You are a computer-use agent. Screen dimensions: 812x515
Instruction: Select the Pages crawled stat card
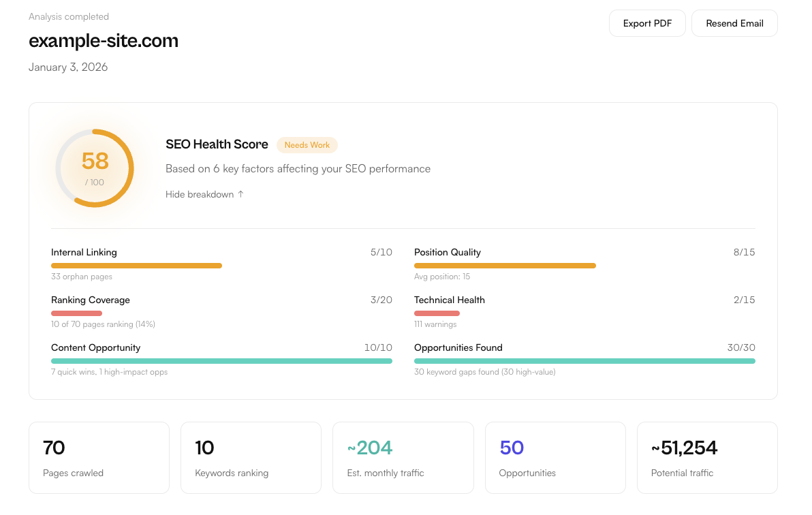coord(99,457)
